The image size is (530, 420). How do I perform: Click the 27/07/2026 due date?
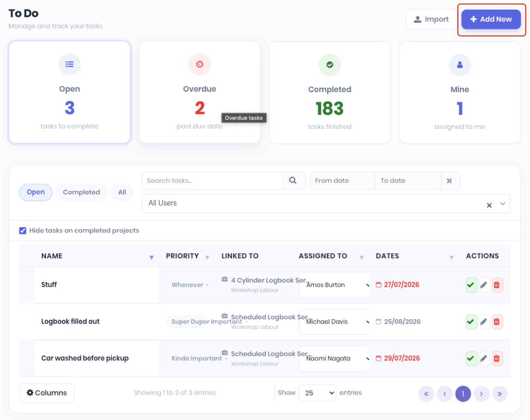(401, 285)
